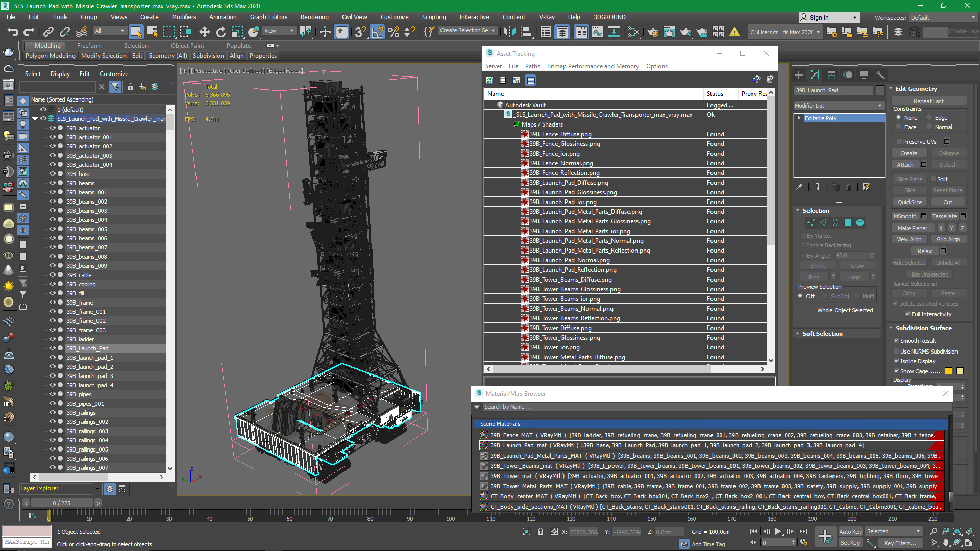The image size is (980, 551).
Task: Toggle the Percent Snap icon
Action: (394, 32)
